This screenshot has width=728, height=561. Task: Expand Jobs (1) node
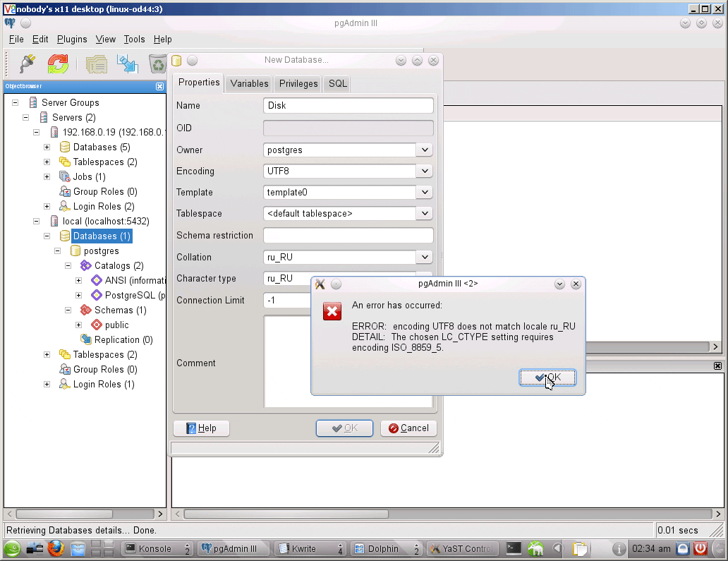pos(47,177)
